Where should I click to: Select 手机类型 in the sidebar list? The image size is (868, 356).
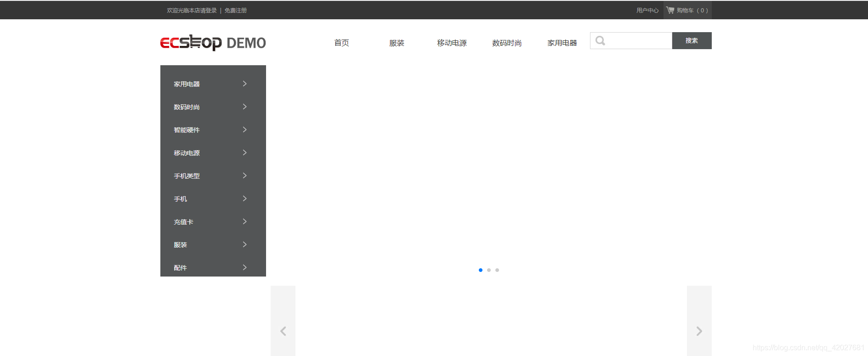coord(187,176)
